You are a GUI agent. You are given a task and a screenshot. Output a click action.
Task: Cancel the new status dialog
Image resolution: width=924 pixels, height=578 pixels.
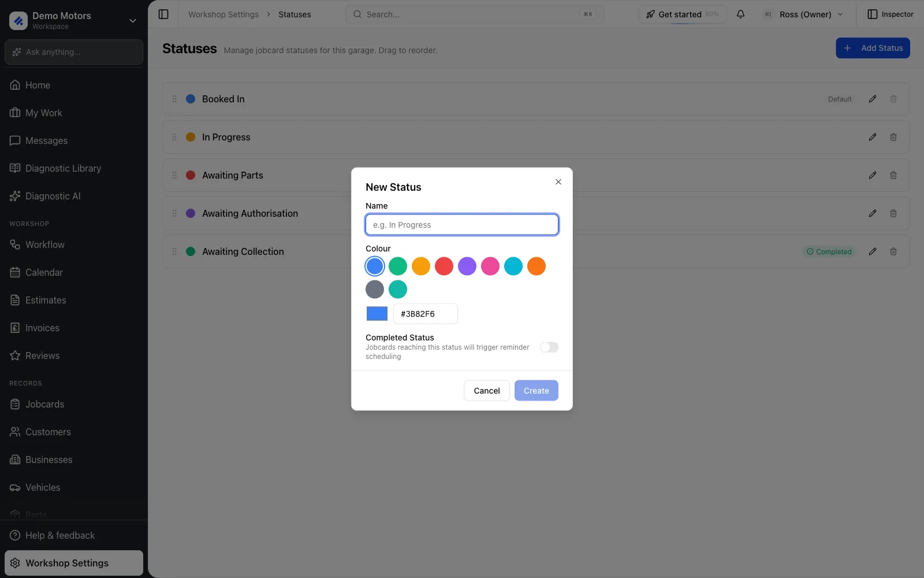[x=487, y=391]
